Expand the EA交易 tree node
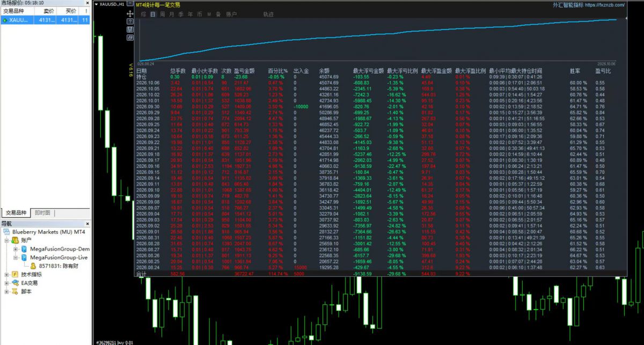 point(6,283)
